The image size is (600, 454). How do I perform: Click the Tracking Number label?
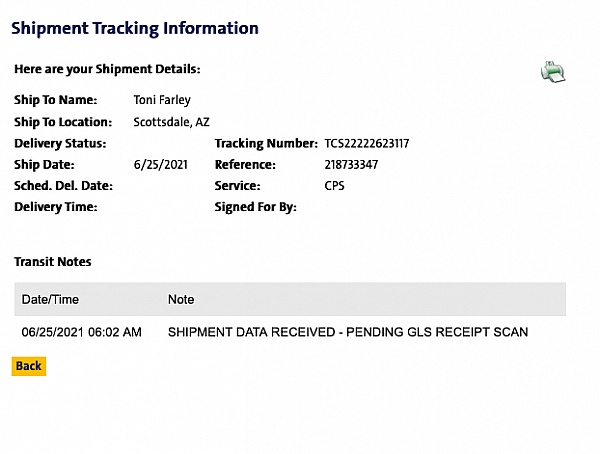266,143
